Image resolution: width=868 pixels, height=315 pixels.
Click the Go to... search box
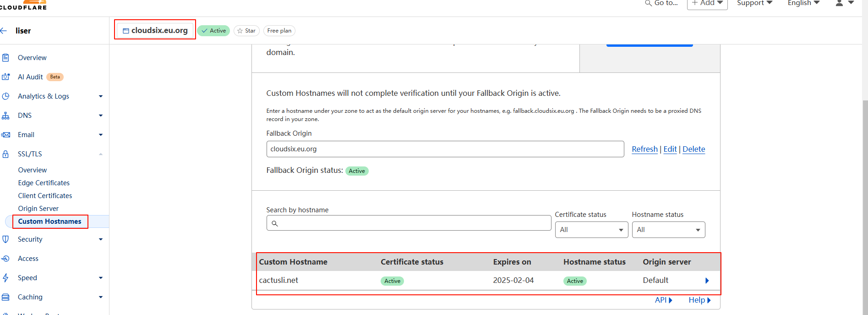click(661, 3)
